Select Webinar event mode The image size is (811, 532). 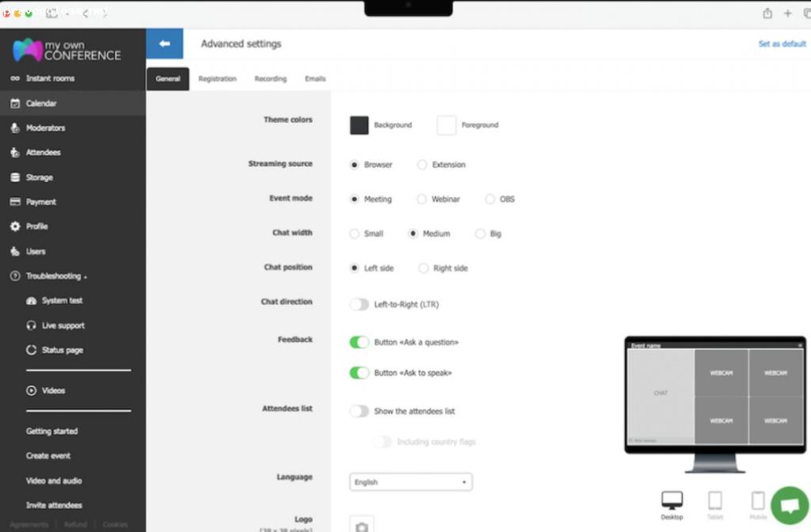coord(422,199)
